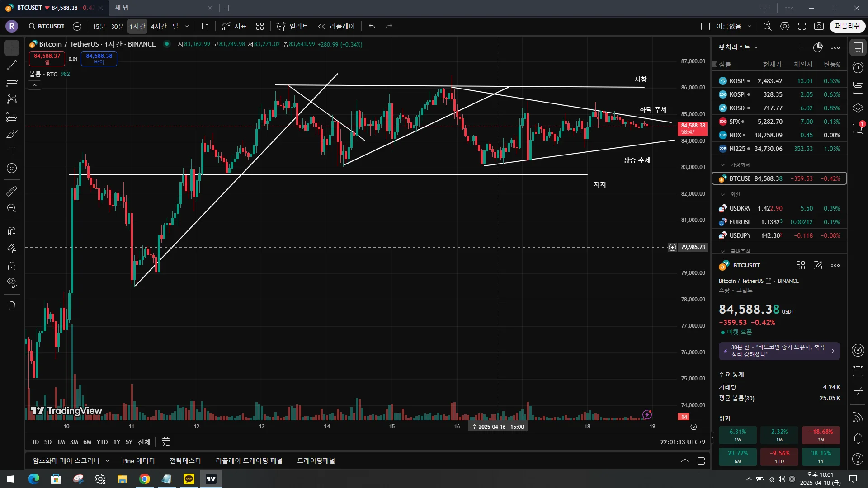Take a chart snapshot with camera icon

[819, 26]
